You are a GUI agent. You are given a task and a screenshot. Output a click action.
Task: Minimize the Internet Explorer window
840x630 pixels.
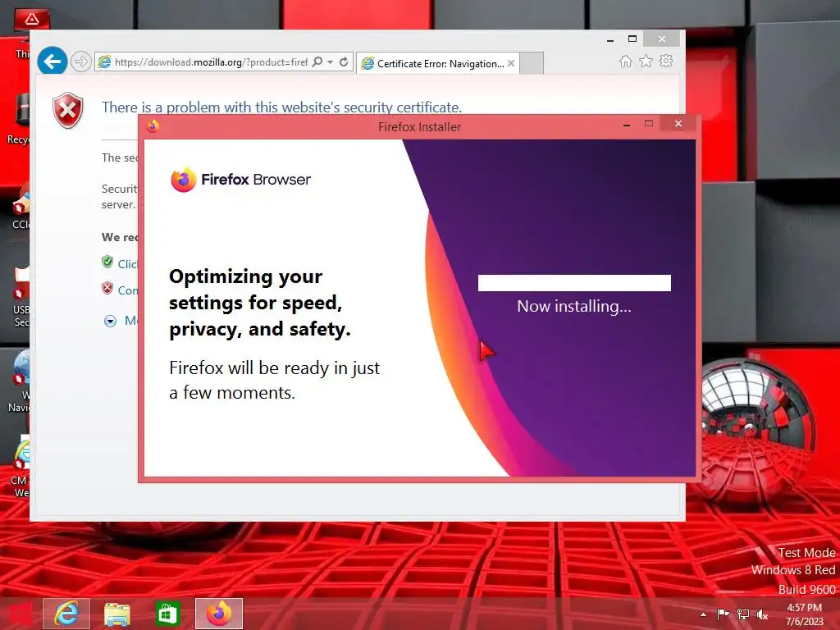610,40
